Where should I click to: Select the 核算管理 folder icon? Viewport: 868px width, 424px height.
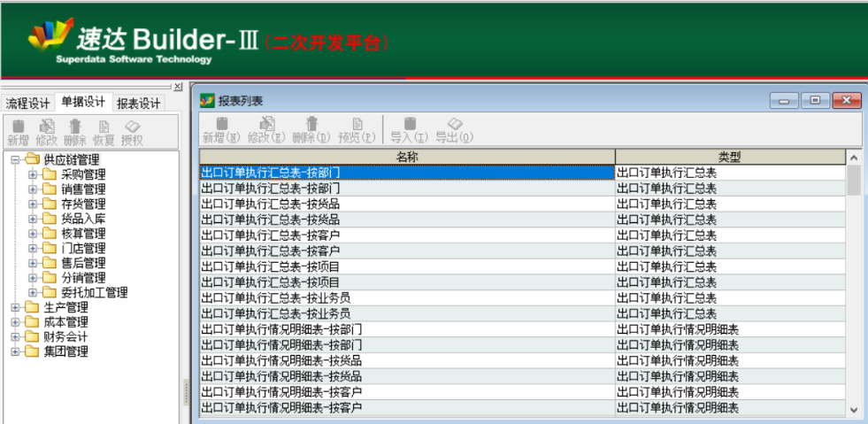pyautogui.click(x=50, y=233)
